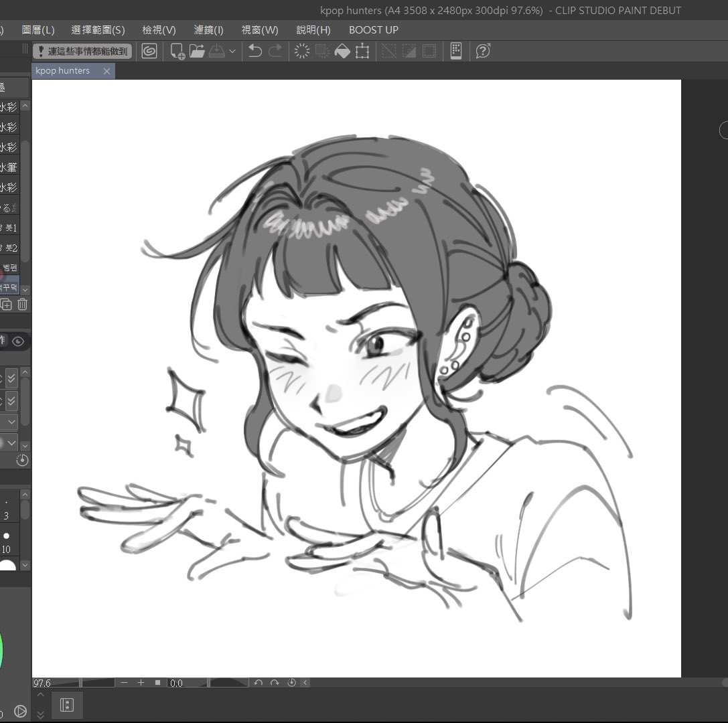Open the 圖層(L) menu
This screenshot has height=723, width=728.
click(x=38, y=30)
